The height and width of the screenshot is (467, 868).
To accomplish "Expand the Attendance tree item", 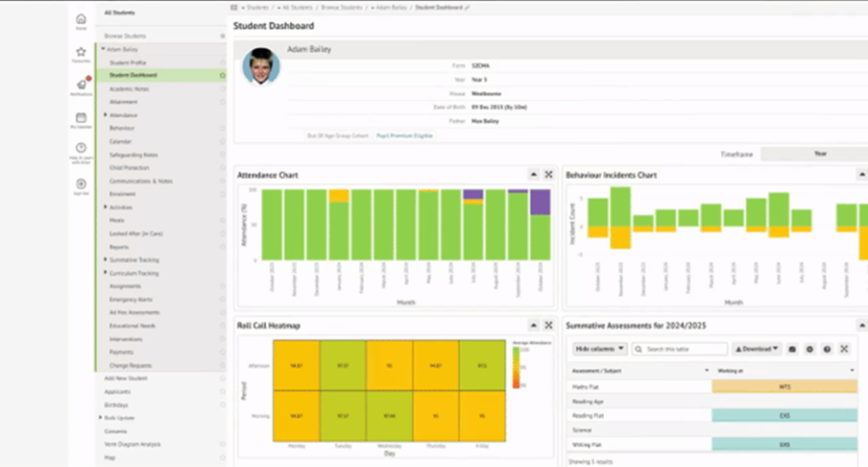I will click(106, 115).
